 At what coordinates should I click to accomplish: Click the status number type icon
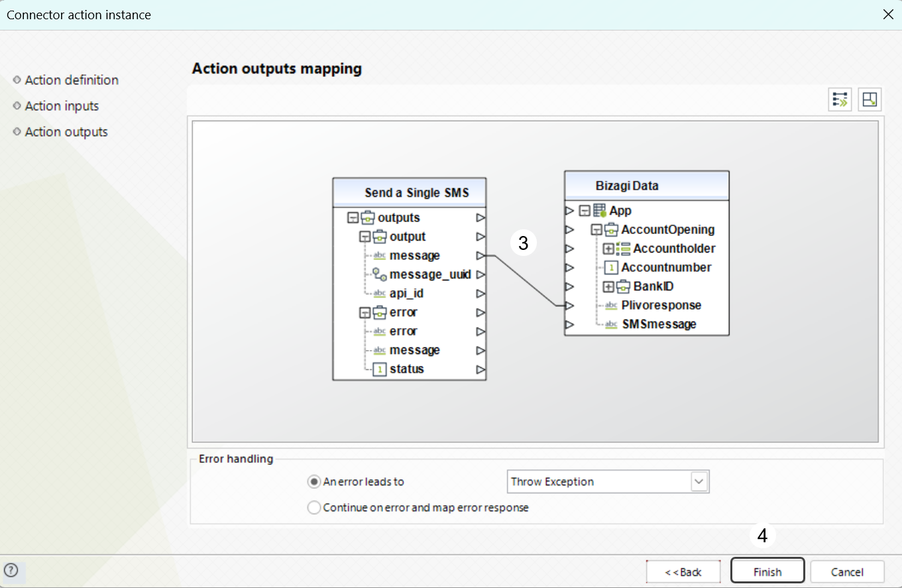click(x=380, y=369)
